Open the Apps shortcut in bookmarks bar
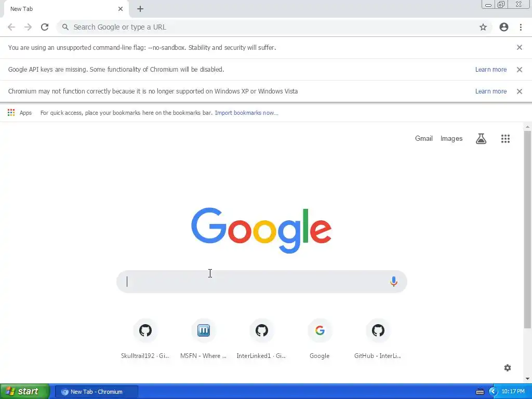This screenshot has width=532, height=399. click(x=20, y=113)
